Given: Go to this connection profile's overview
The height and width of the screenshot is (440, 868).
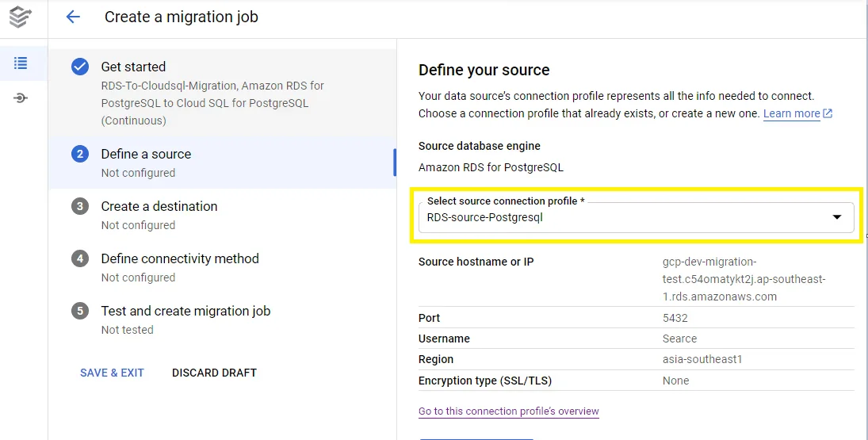Looking at the screenshot, I should coord(508,411).
